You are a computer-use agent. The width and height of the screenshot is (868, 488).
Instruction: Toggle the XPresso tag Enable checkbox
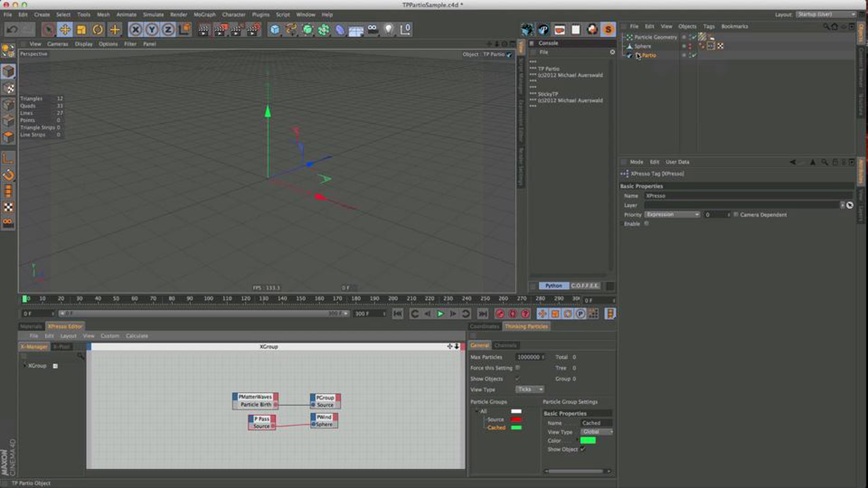pyautogui.click(x=646, y=223)
